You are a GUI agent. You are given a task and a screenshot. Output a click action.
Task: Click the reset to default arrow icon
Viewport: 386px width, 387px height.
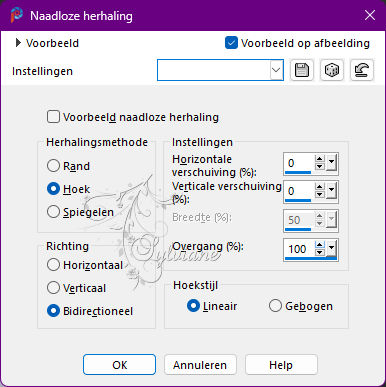[x=362, y=70]
